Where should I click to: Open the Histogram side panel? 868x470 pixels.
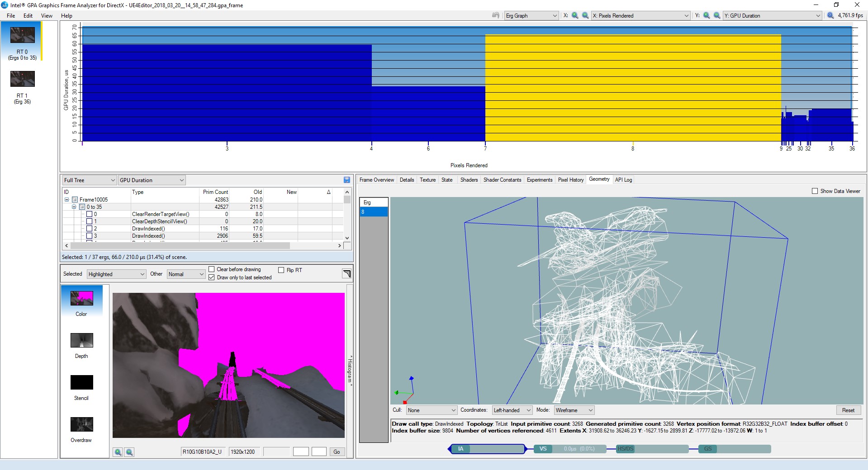[x=350, y=370]
